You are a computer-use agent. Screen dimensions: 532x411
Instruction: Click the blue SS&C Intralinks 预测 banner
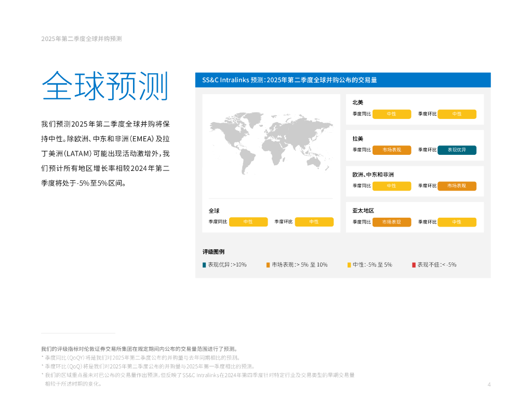(343, 80)
